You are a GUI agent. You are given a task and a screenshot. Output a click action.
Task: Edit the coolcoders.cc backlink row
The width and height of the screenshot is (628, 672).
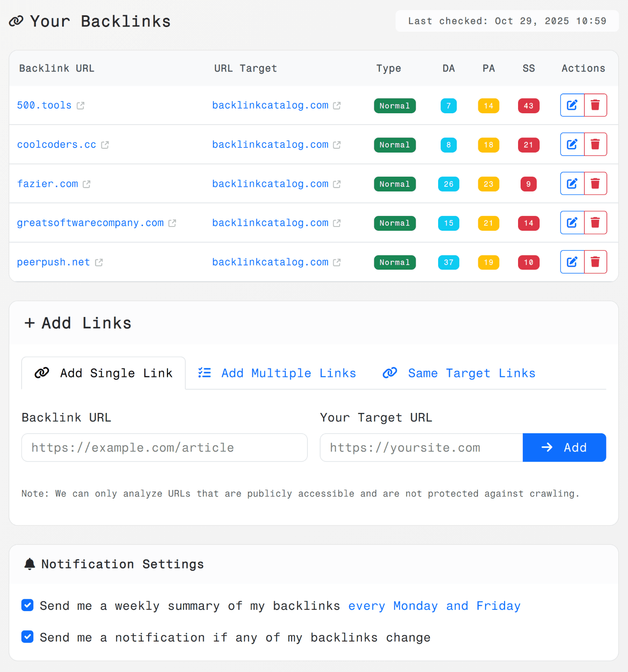(572, 145)
